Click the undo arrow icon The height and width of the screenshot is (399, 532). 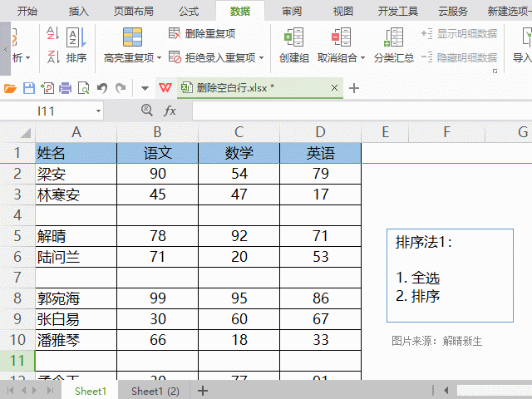click(x=102, y=89)
